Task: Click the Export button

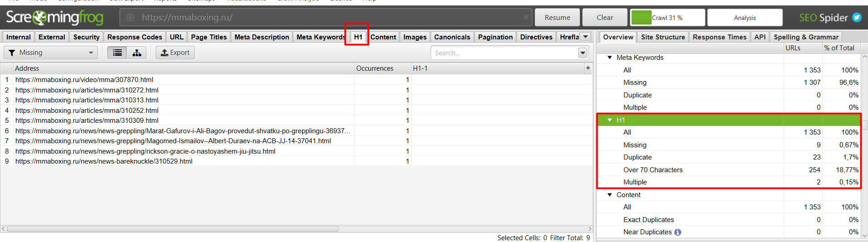Action: click(x=175, y=53)
